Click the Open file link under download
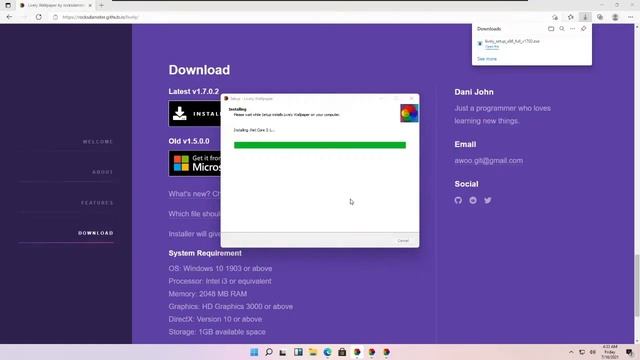The image size is (640, 360). 492,47
